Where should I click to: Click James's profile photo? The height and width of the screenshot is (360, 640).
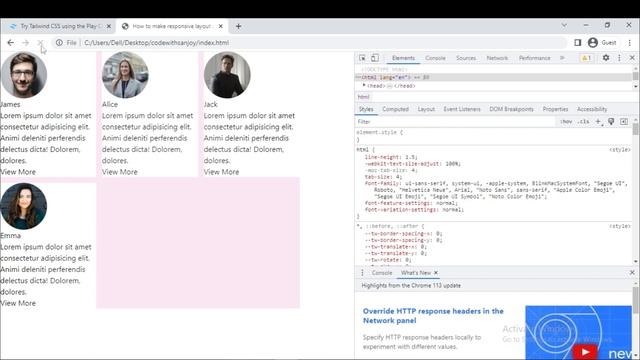[x=24, y=75]
